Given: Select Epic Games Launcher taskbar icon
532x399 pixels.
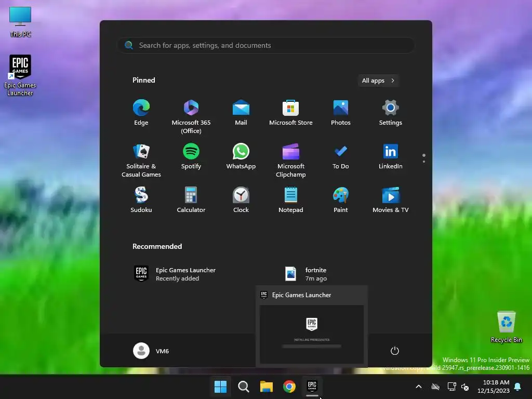Looking at the screenshot, I should tap(312, 387).
